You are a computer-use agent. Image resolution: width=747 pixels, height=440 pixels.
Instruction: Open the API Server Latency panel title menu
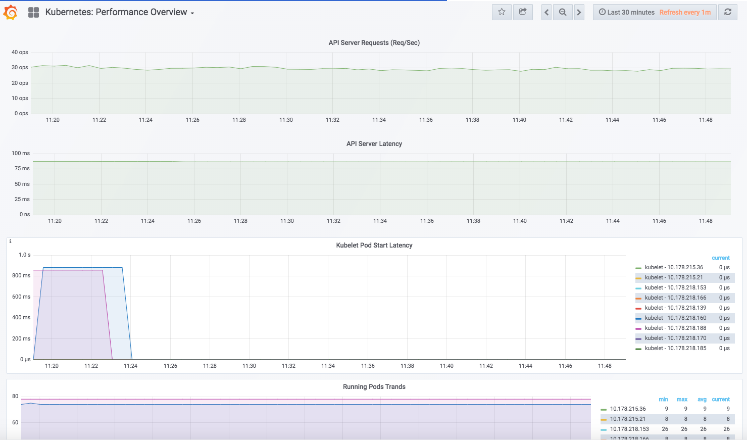pyautogui.click(x=374, y=143)
